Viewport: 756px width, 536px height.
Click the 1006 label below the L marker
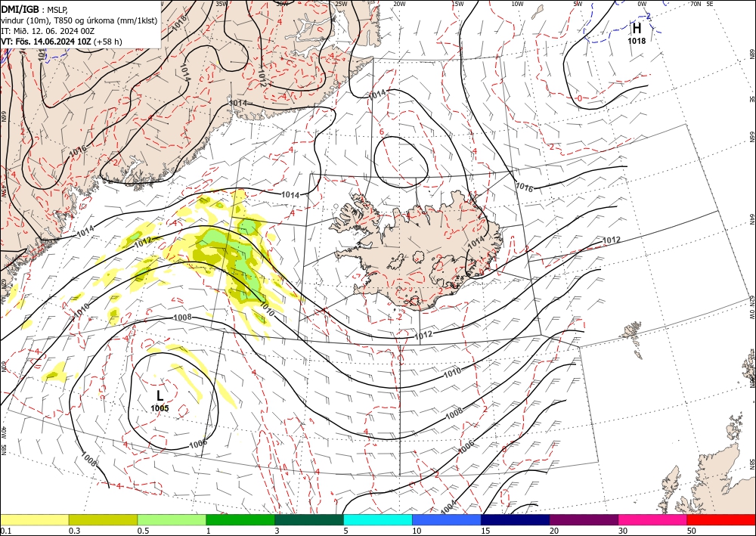tap(197, 444)
